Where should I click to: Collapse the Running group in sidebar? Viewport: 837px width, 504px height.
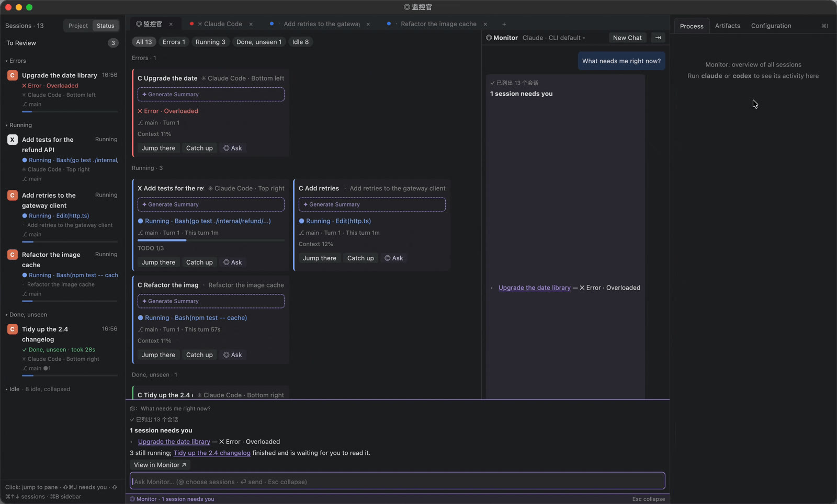(x=19, y=125)
